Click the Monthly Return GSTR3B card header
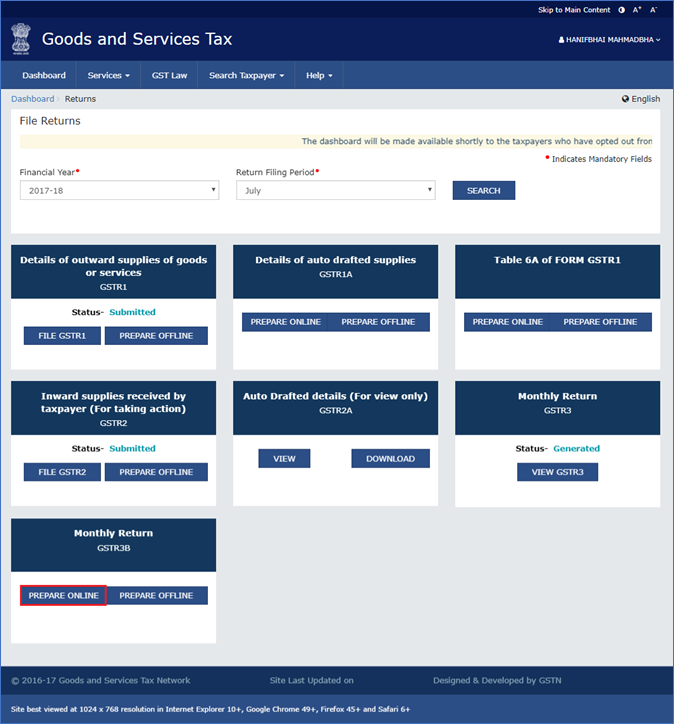Viewport: 674px width, 724px height. coord(114,545)
